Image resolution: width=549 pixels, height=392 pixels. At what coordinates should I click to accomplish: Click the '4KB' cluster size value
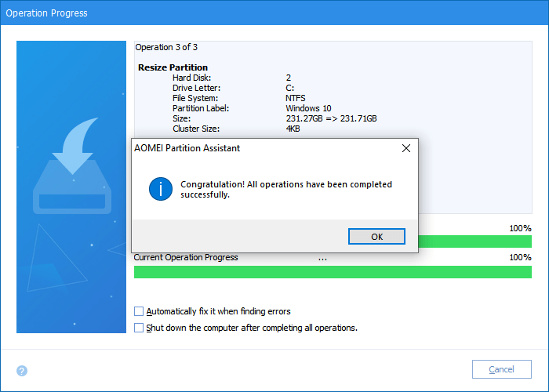pos(293,129)
